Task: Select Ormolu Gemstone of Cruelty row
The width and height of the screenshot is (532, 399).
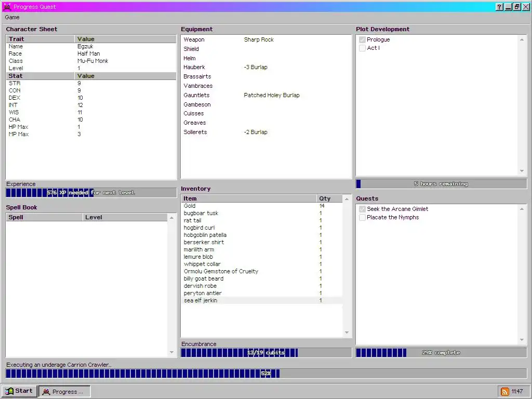Action: pyautogui.click(x=262, y=271)
